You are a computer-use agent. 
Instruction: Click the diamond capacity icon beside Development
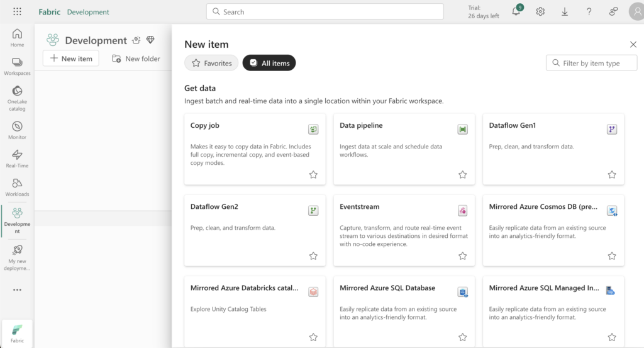click(x=150, y=40)
